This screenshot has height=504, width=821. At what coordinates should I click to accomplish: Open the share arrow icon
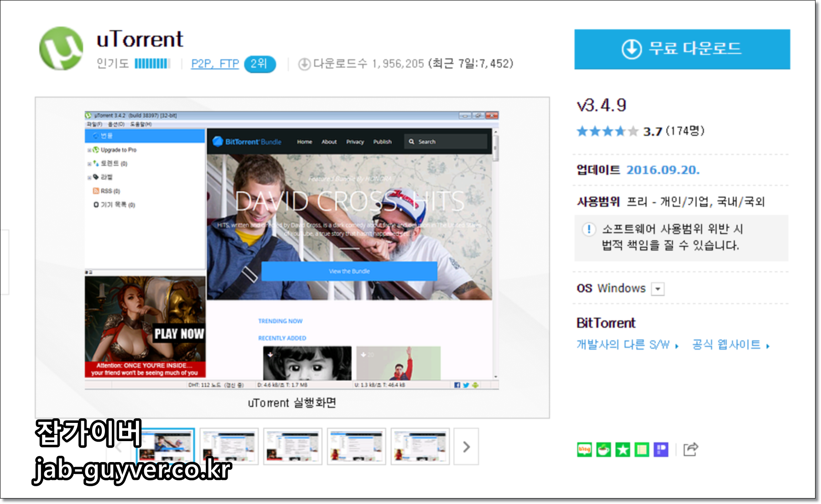point(691,449)
